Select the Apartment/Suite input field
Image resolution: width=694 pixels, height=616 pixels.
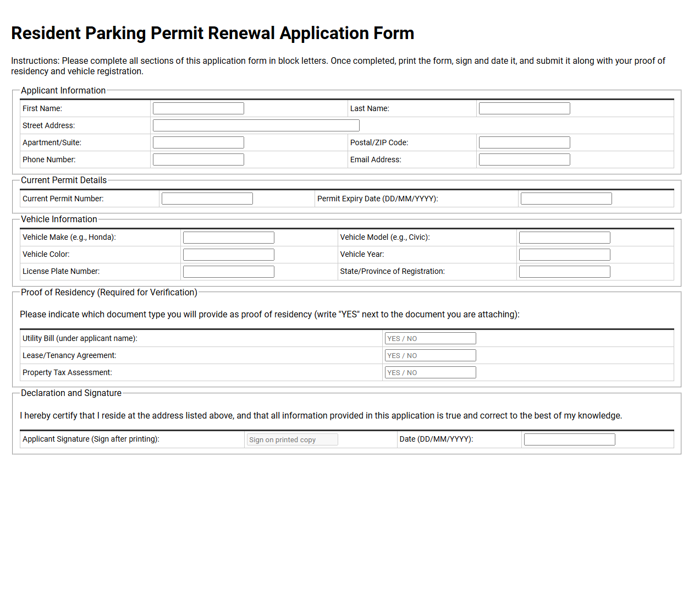[199, 142]
